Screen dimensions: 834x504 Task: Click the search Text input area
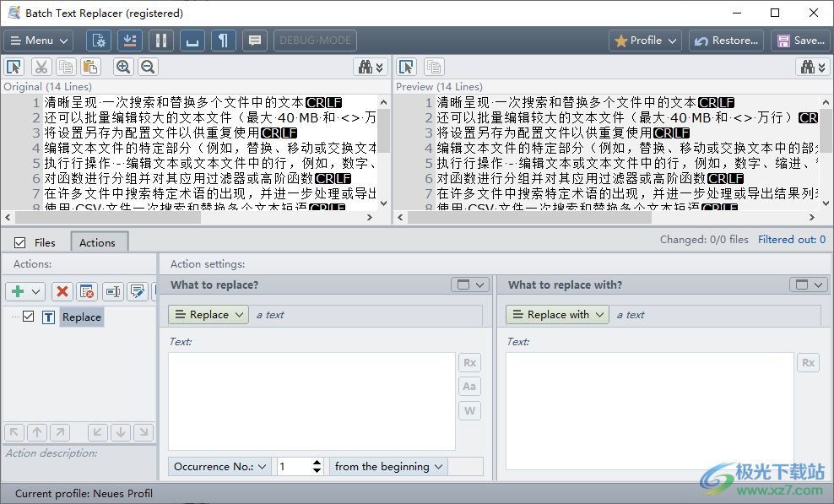point(311,401)
